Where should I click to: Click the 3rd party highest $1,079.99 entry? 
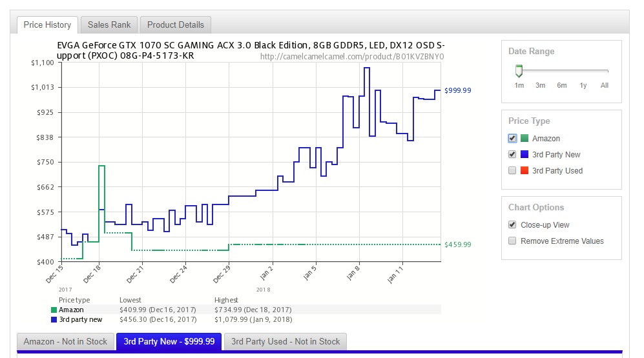pyautogui.click(x=253, y=319)
